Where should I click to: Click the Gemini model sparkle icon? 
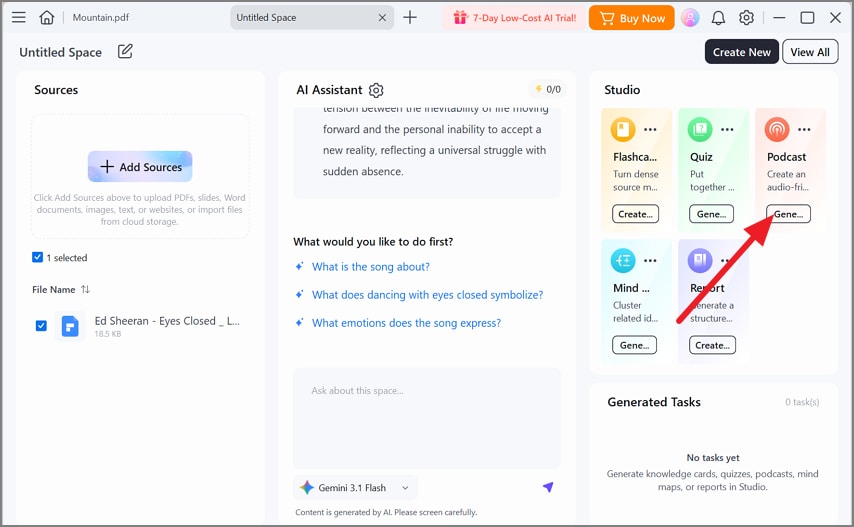(307, 488)
